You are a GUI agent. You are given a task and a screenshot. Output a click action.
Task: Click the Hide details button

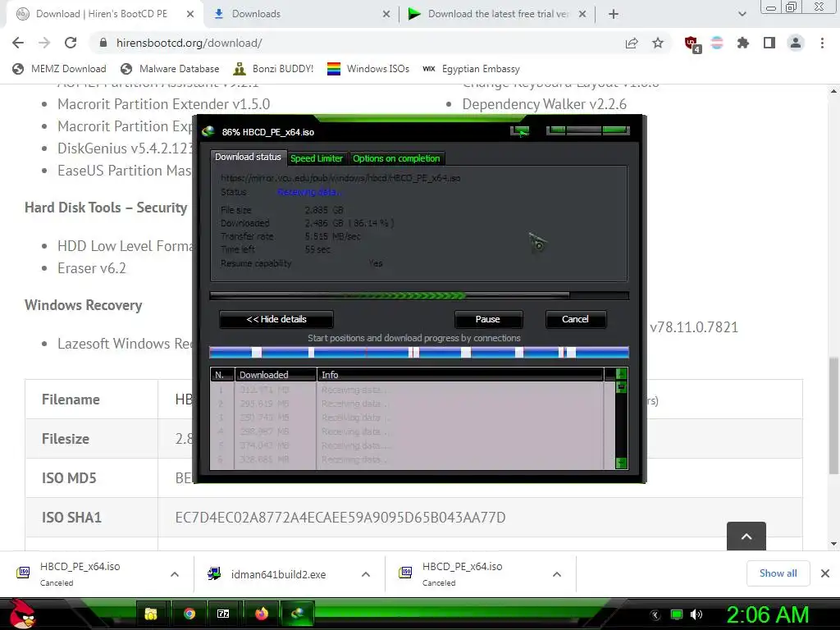coord(276,319)
